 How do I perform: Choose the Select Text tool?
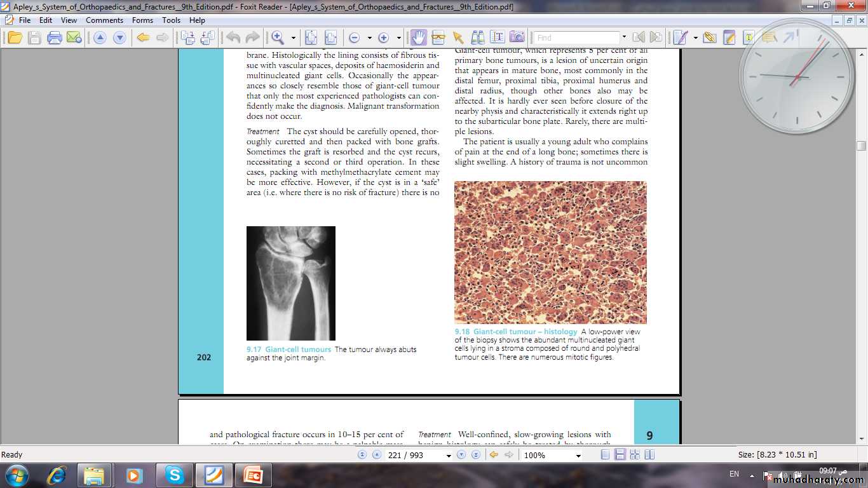(497, 37)
